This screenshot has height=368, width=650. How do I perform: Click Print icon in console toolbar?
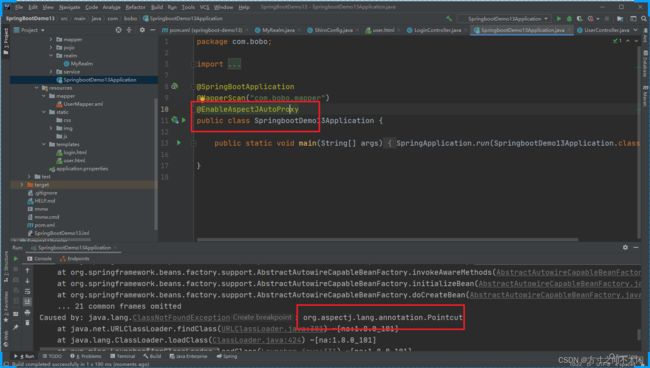click(27, 312)
